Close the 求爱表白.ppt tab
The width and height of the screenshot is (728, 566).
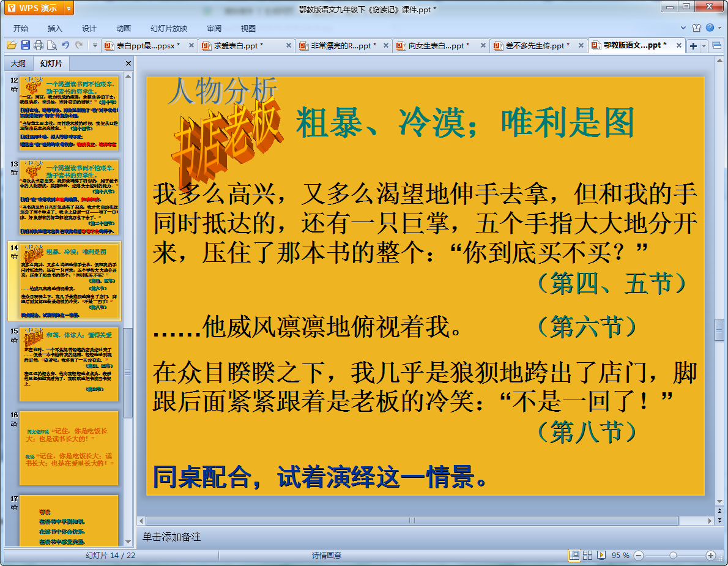(x=289, y=45)
